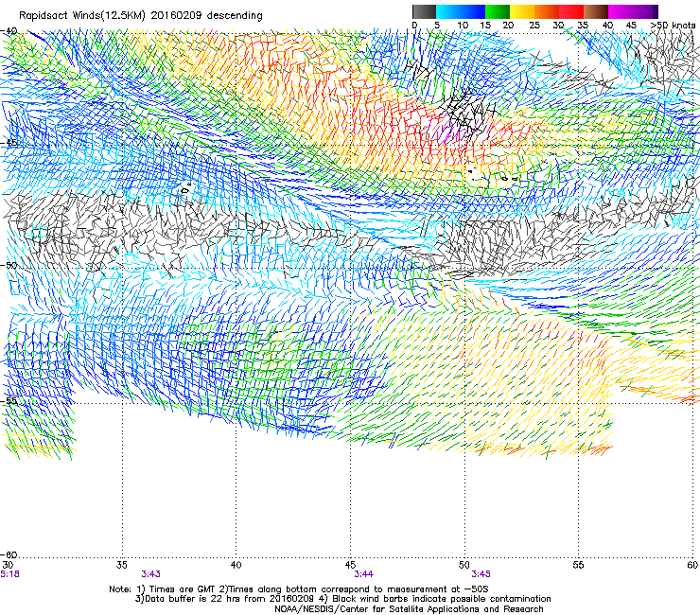Click the Rapidsact Winds(12.5KM) 20160209 descending title
The height and width of the screenshot is (615, 700).
(141, 15)
